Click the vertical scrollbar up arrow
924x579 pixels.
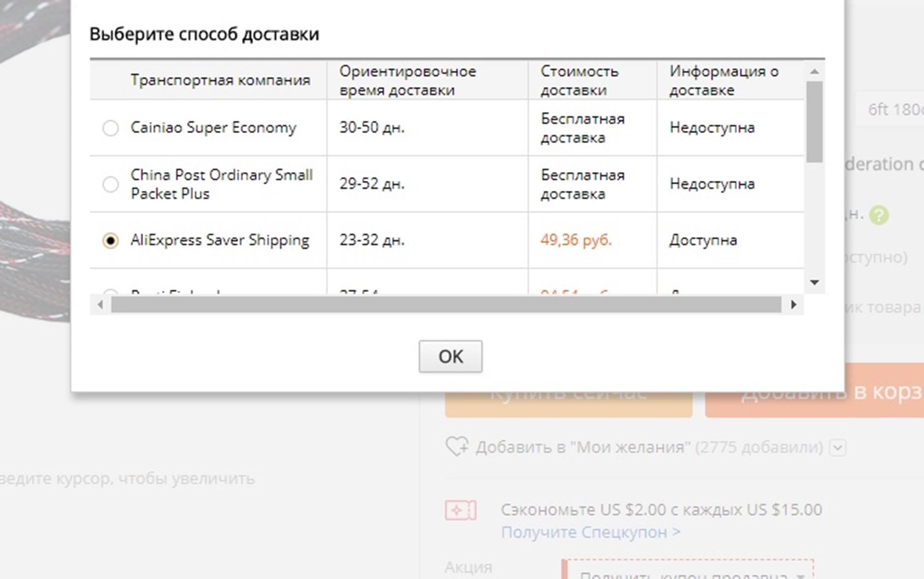(x=814, y=71)
